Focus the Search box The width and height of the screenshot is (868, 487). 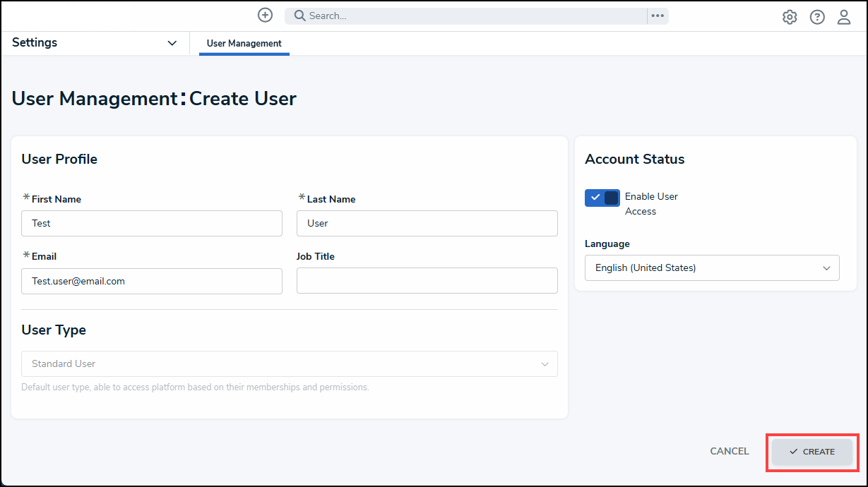pos(466,16)
